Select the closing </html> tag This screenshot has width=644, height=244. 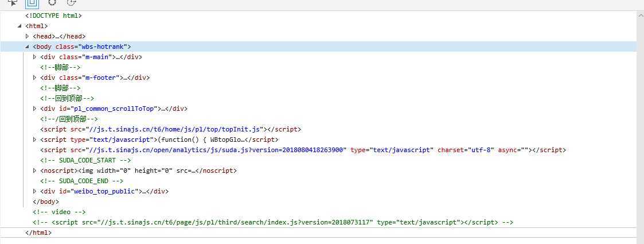38,233
